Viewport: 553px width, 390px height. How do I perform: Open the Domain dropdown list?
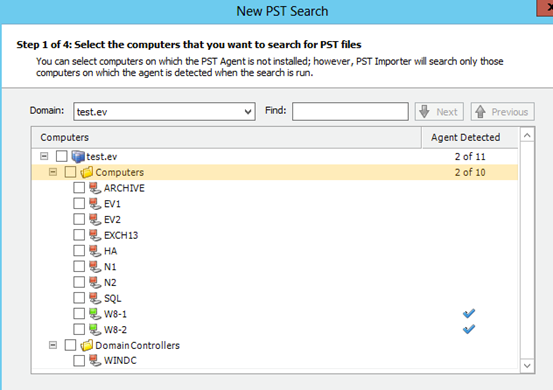[248, 112]
